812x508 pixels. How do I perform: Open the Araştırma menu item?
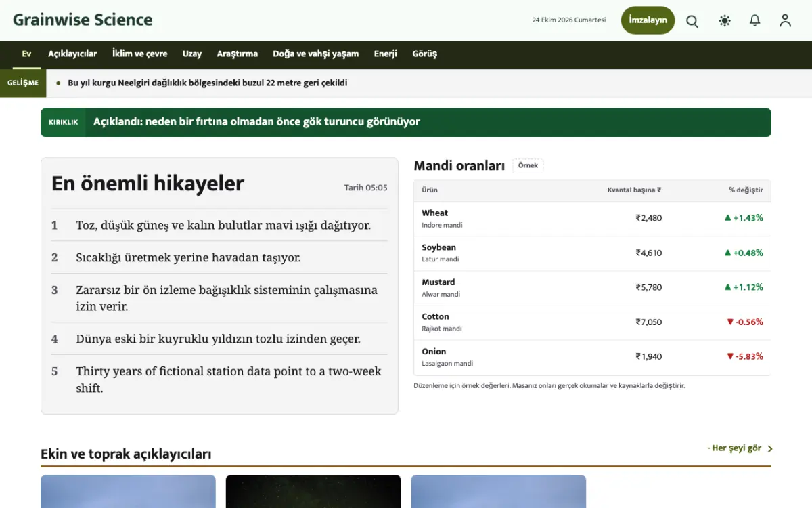pos(238,54)
